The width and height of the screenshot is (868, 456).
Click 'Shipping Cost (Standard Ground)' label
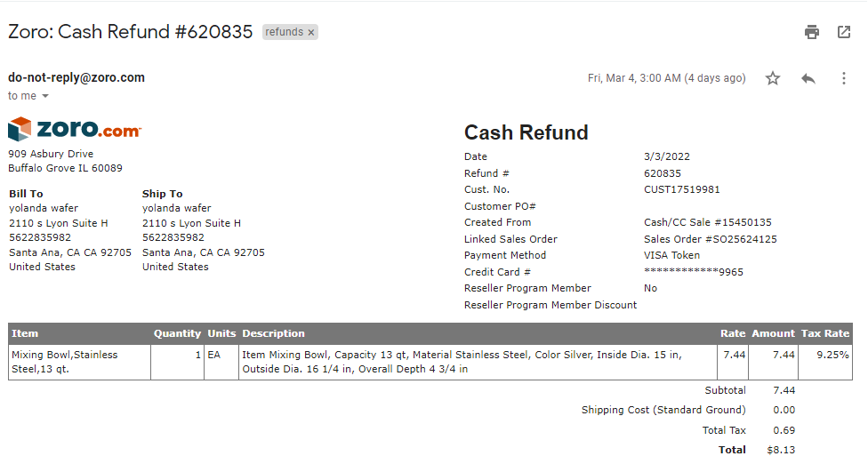pyautogui.click(x=663, y=410)
